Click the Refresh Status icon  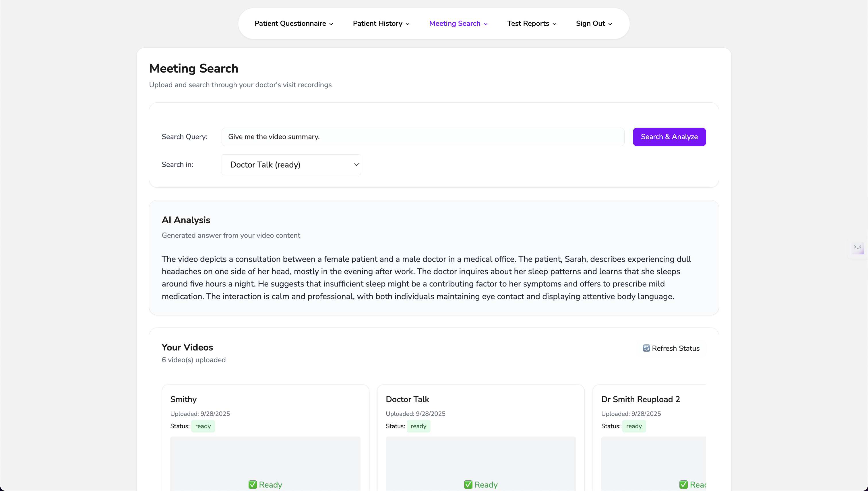tap(646, 348)
